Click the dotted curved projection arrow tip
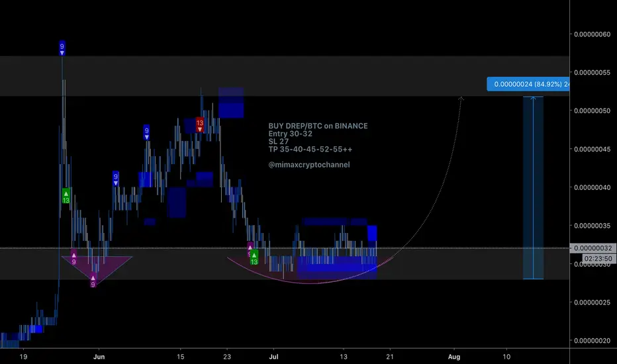The image size is (617, 364). click(x=461, y=98)
